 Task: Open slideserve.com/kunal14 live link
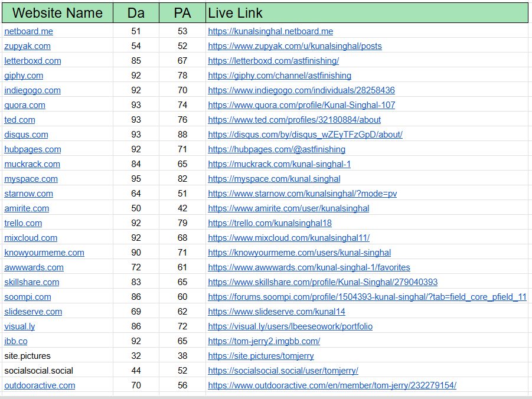click(x=276, y=312)
